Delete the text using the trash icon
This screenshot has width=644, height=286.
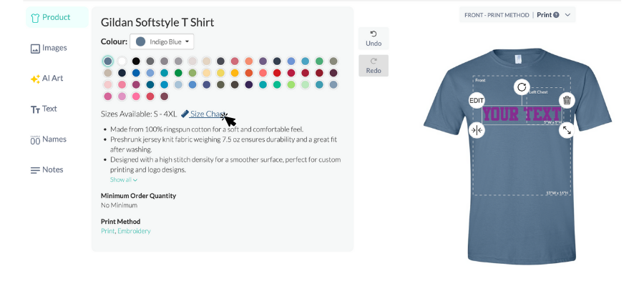coord(567,100)
